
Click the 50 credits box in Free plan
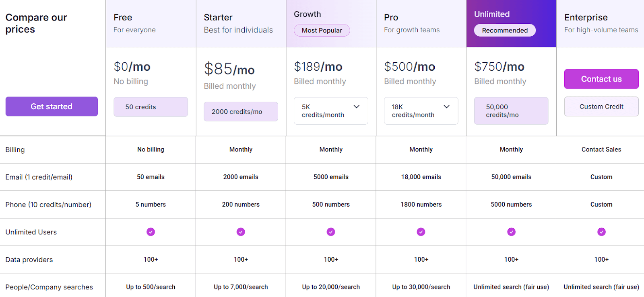tap(151, 107)
